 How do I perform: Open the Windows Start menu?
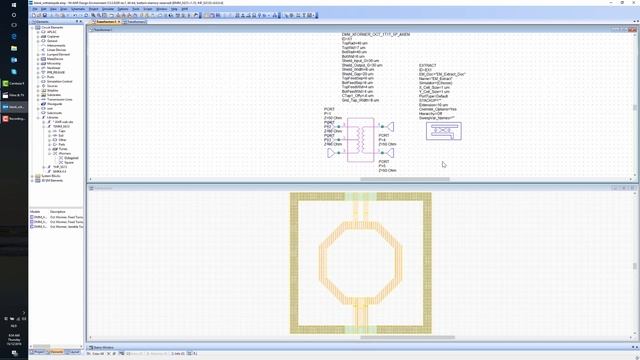point(14,5)
